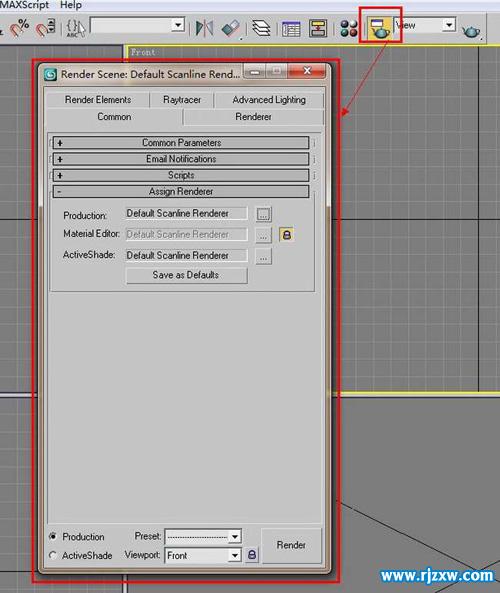Click the Render Scene dialog app icon
500x593 pixels.
[50, 74]
